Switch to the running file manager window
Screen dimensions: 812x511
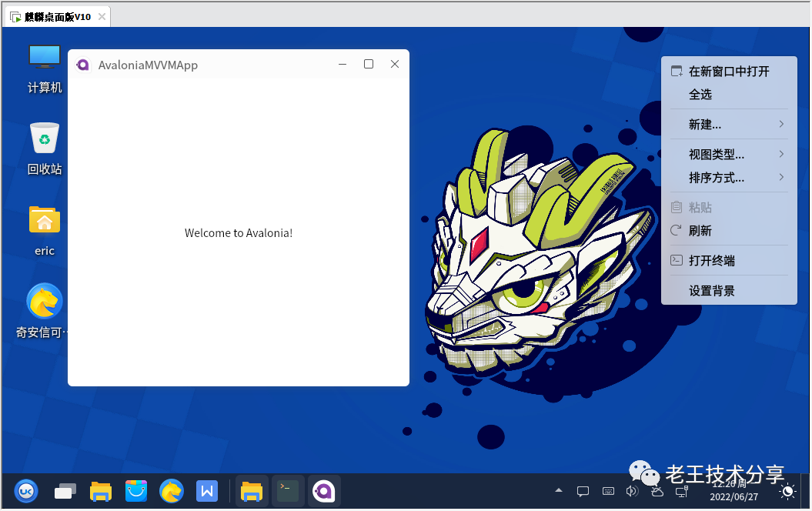pos(252,491)
